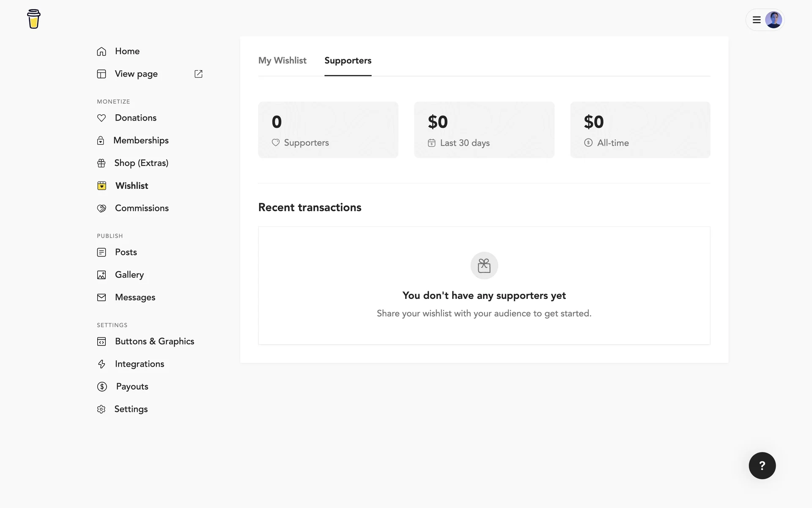Click the Shop (Extras) gift icon
Image resolution: width=812 pixels, height=508 pixels.
101,163
